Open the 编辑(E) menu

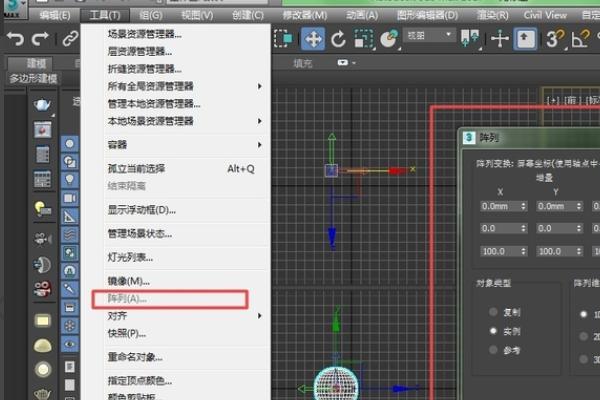(x=54, y=15)
